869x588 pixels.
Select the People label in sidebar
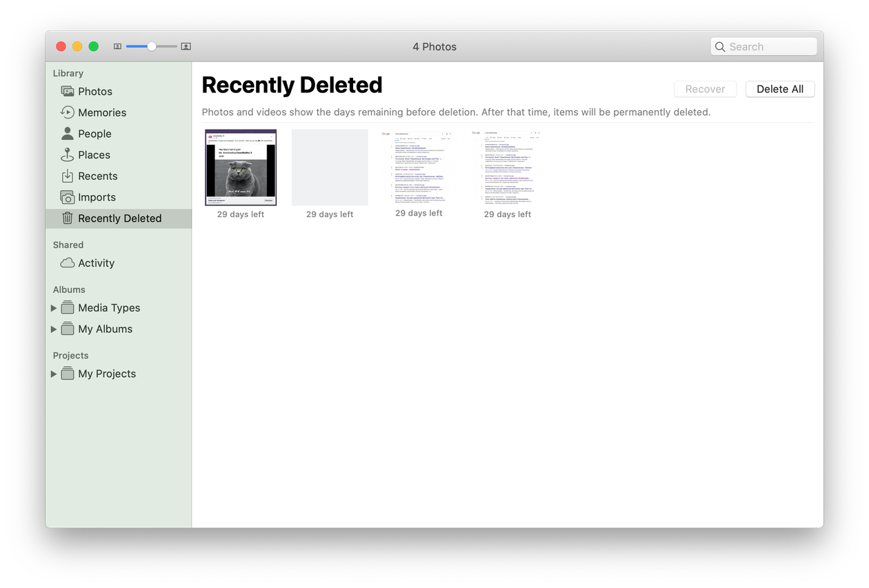(x=94, y=134)
